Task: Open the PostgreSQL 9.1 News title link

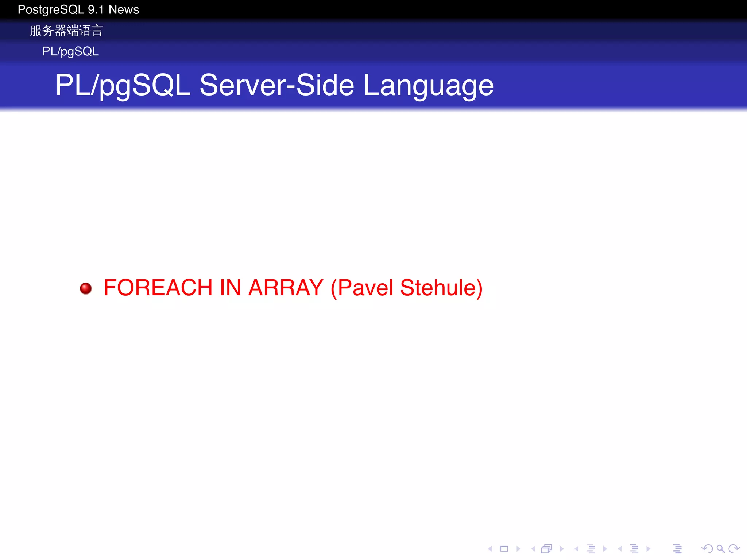Action: pyautogui.click(x=78, y=9)
